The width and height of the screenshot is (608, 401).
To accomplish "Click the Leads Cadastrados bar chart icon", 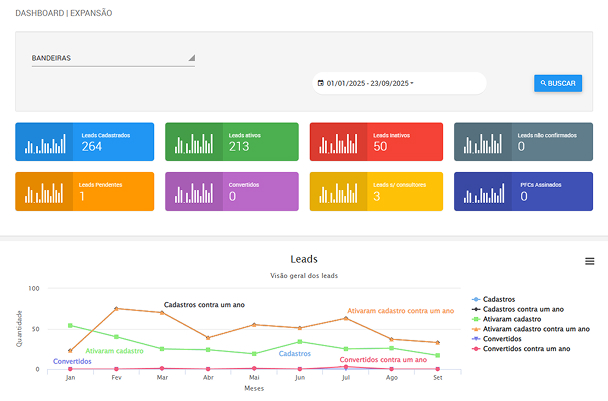I will pyautogui.click(x=45, y=143).
